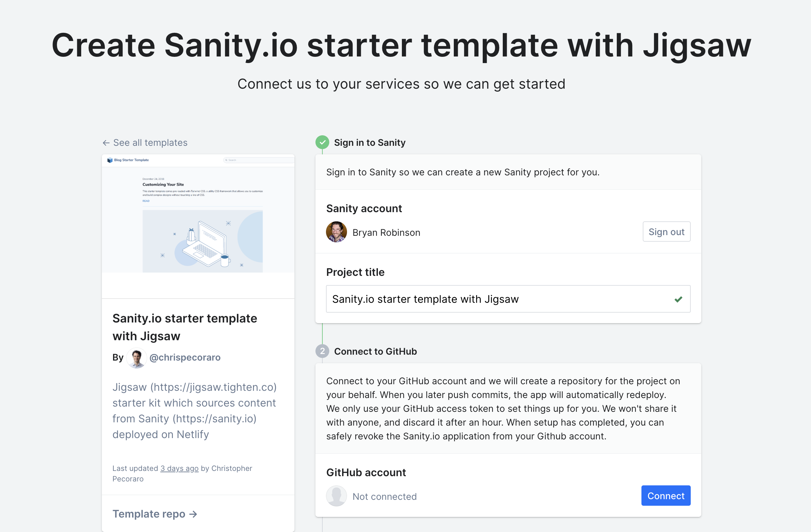This screenshot has height=532, width=811.
Task: Click the green checkmark inside the Project title field
Action: pyautogui.click(x=679, y=299)
